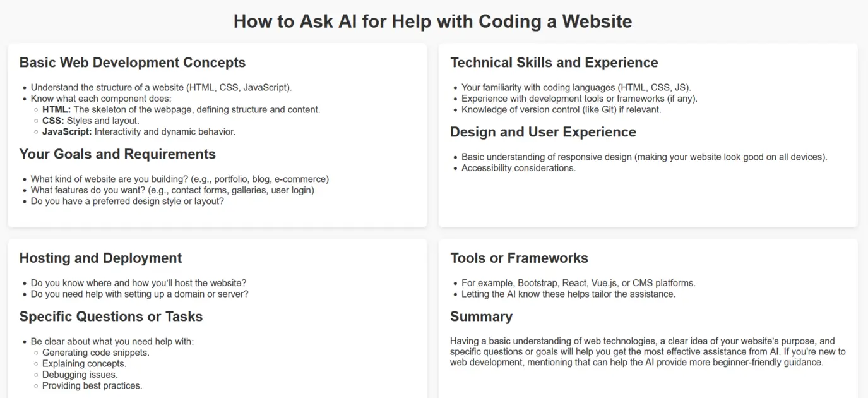This screenshot has height=398, width=868.
Task: Select the Technical Skills and Experience heading
Action: tap(554, 63)
